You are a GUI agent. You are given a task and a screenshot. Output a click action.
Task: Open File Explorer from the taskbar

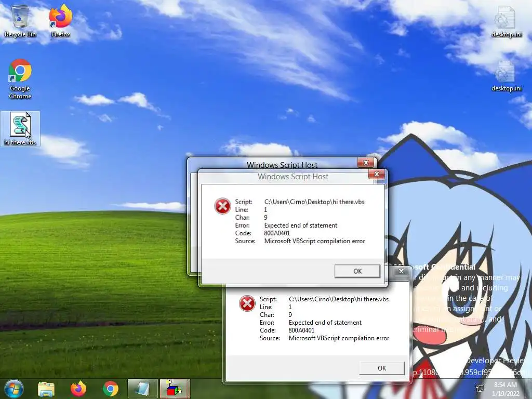pos(46,389)
